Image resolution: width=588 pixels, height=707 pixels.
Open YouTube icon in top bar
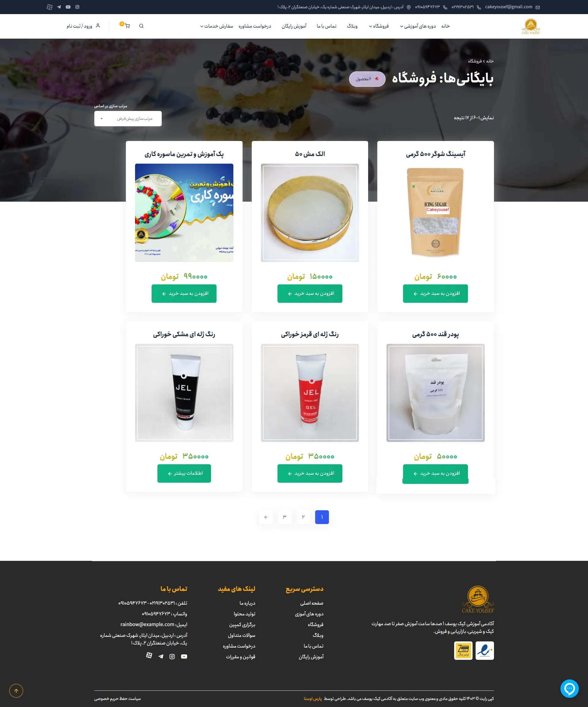(x=68, y=7)
